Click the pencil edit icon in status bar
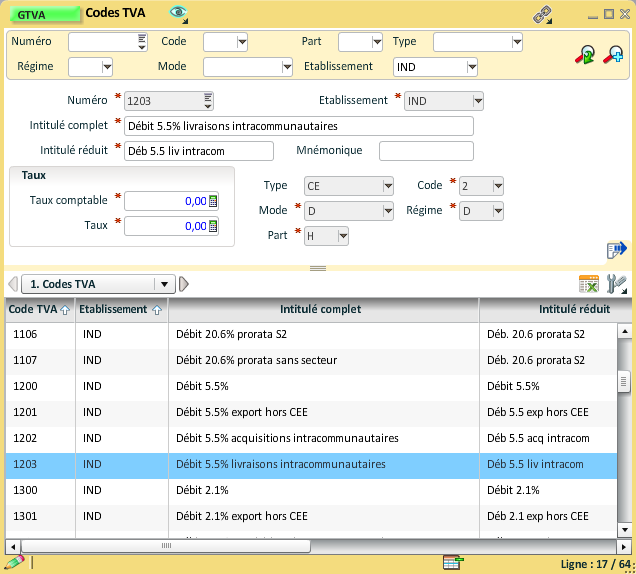The width and height of the screenshot is (636, 574). [14, 563]
